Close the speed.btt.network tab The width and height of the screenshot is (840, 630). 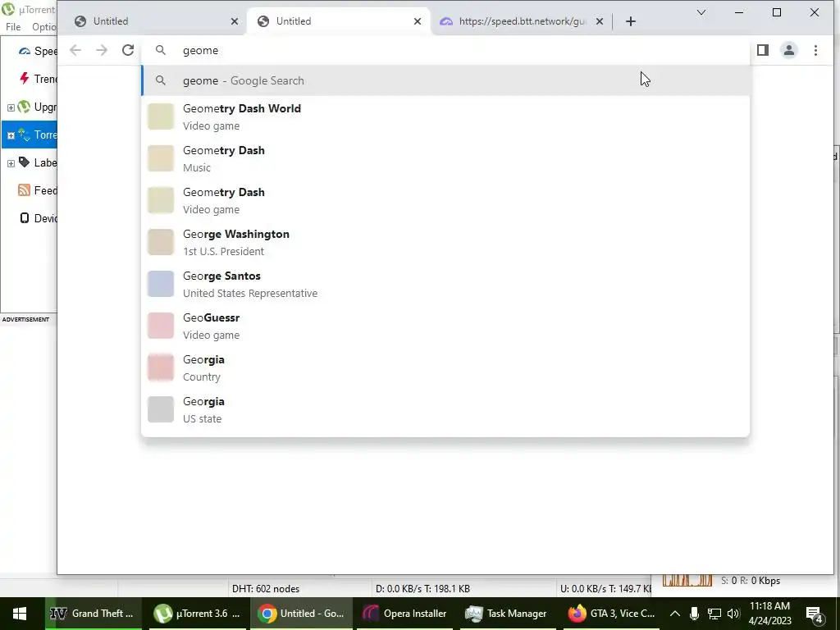pos(600,21)
